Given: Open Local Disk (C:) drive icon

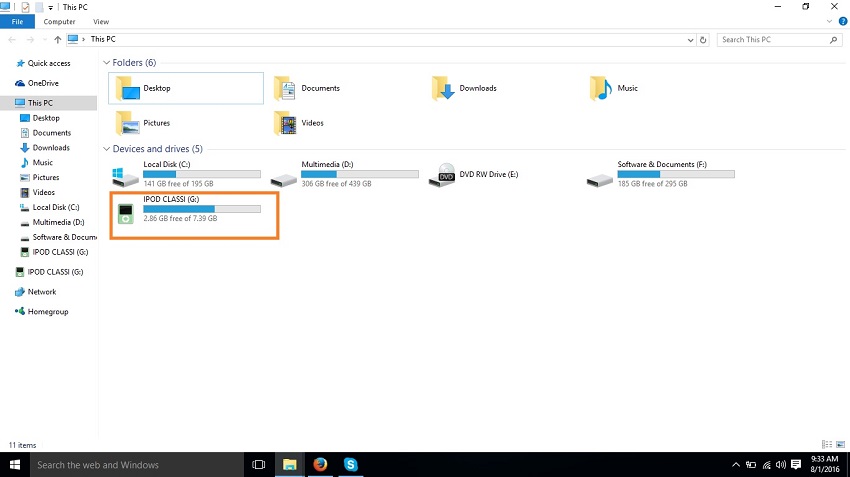Looking at the screenshot, I should click(126, 177).
